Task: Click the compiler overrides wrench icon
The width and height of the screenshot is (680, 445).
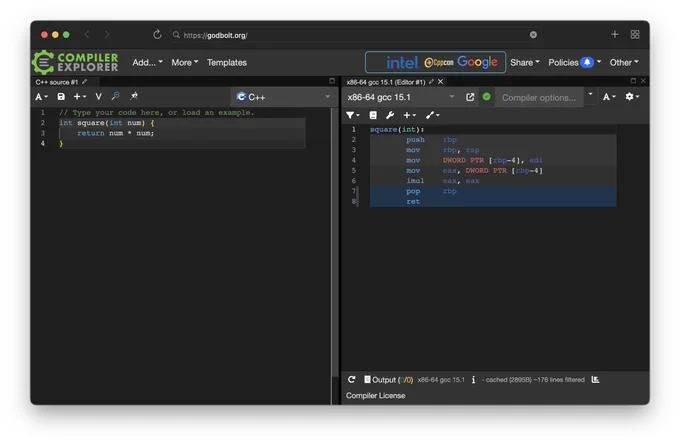Action: point(390,115)
